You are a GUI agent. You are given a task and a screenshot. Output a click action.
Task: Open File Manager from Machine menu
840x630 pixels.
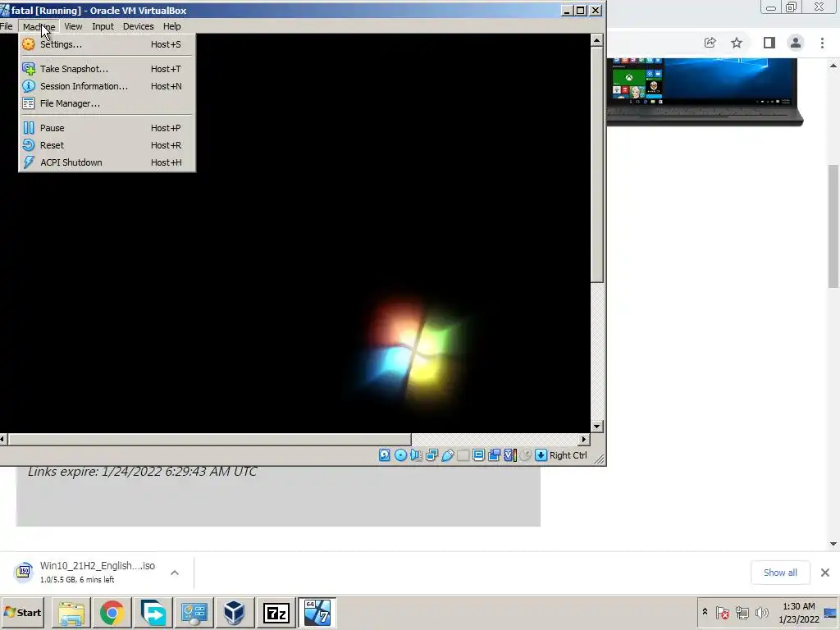point(107,103)
